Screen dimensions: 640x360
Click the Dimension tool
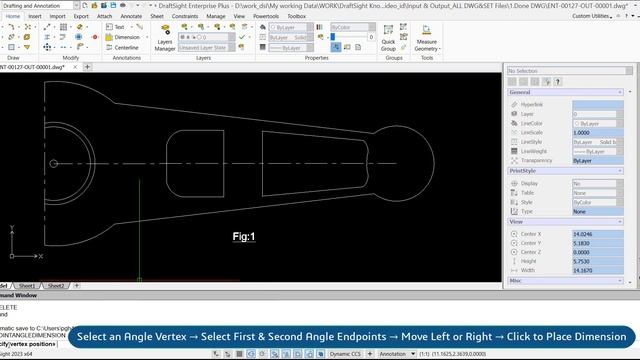[x=122, y=37]
